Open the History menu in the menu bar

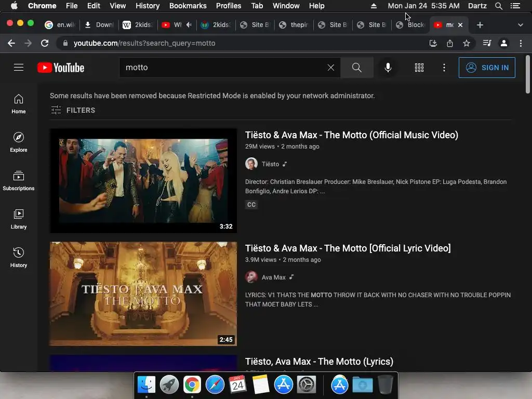[x=147, y=6]
